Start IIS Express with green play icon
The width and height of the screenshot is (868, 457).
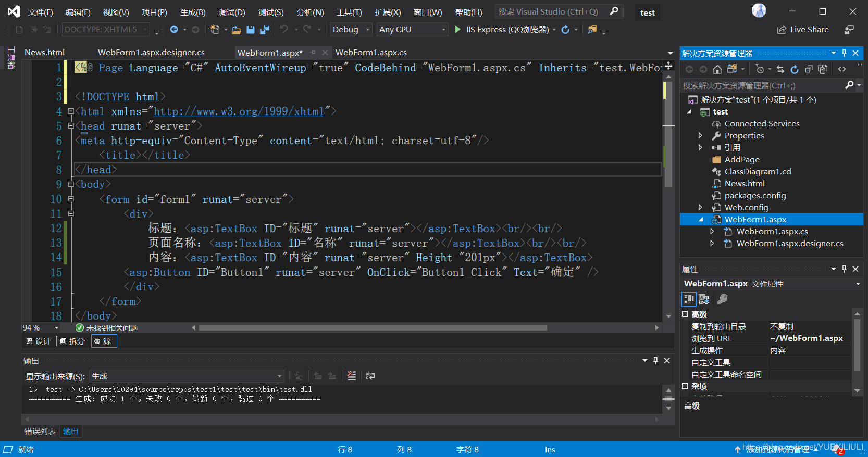458,30
